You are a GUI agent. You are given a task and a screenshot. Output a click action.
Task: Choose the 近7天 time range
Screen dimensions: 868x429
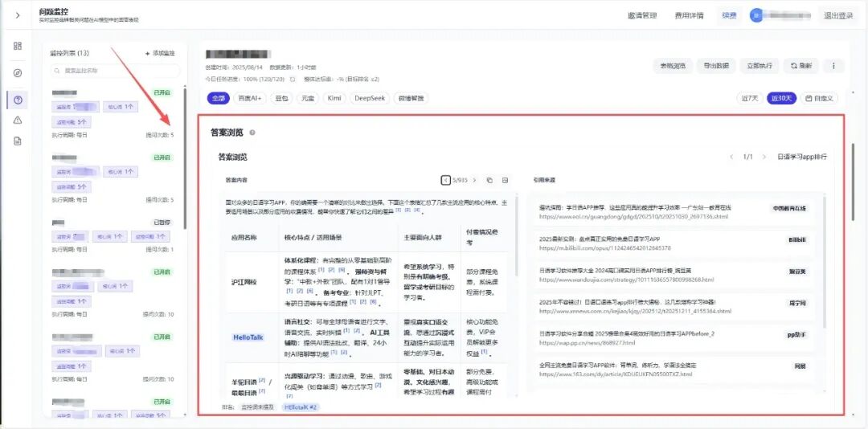click(750, 98)
